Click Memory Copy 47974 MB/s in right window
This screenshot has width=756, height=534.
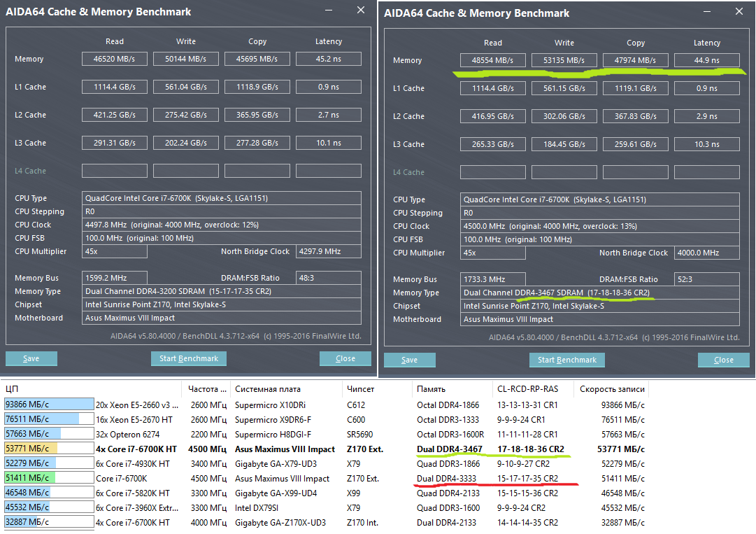(636, 60)
